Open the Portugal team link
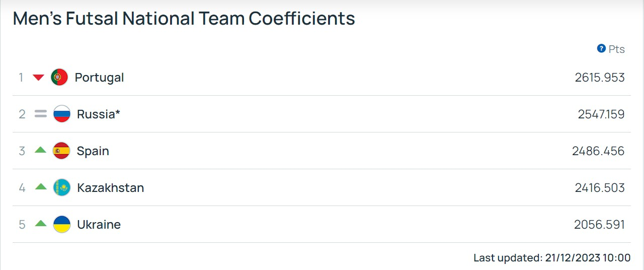Viewport: 644px width, 270px height. [x=99, y=78]
